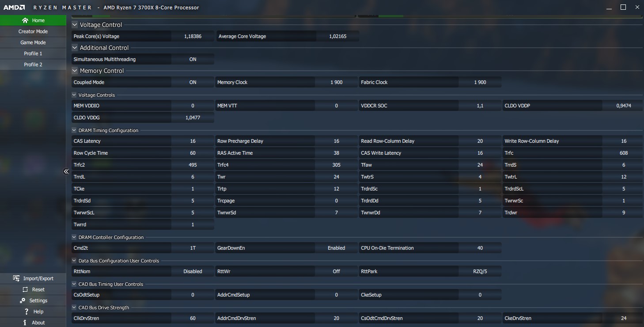The height and width of the screenshot is (327, 644).
Task: Click the Trtp value 12
Action: click(x=336, y=189)
